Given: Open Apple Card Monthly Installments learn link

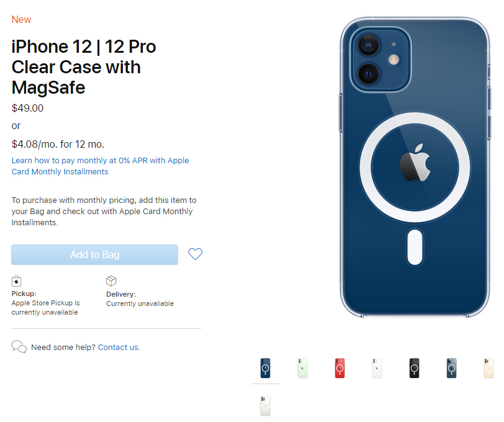Looking at the screenshot, I should (100, 166).
